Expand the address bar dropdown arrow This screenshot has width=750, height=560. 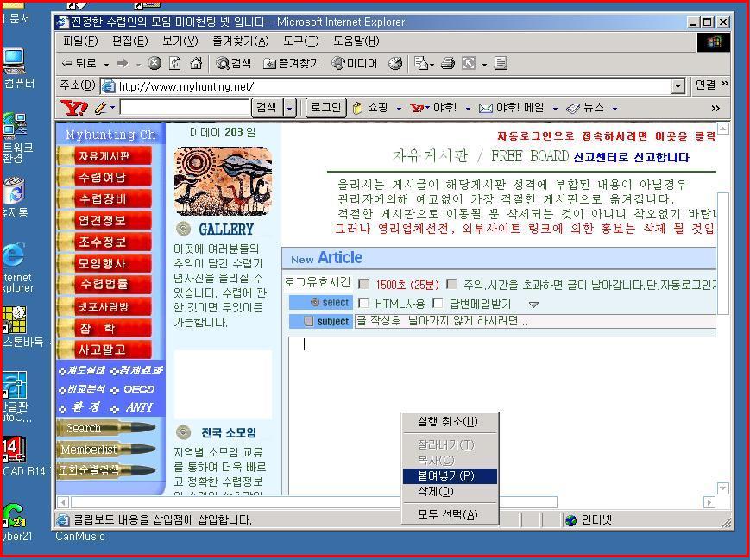[x=678, y=85]
